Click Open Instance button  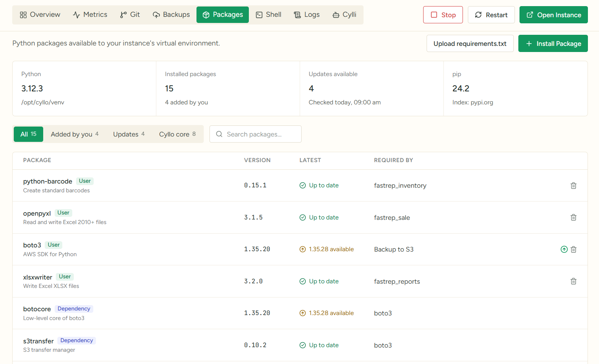tap(554, 15)
